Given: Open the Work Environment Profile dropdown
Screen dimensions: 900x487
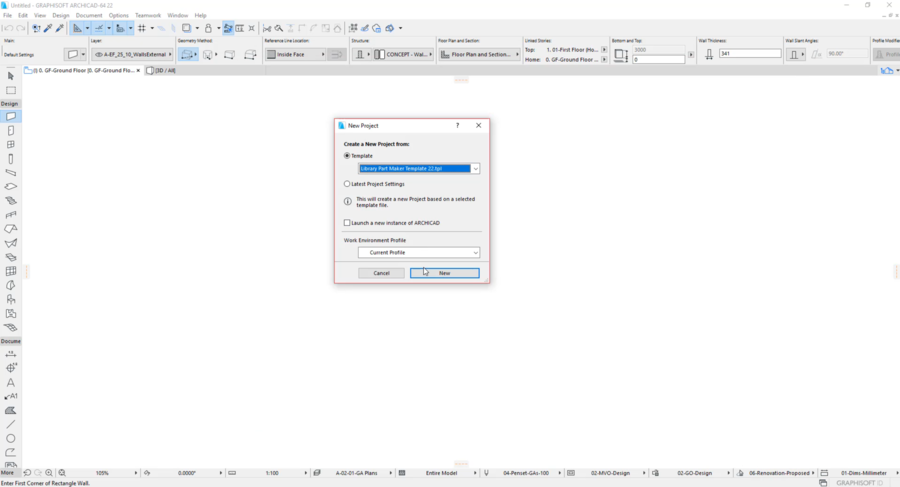Looking at the screenshot, I should (x=419, y=253).
